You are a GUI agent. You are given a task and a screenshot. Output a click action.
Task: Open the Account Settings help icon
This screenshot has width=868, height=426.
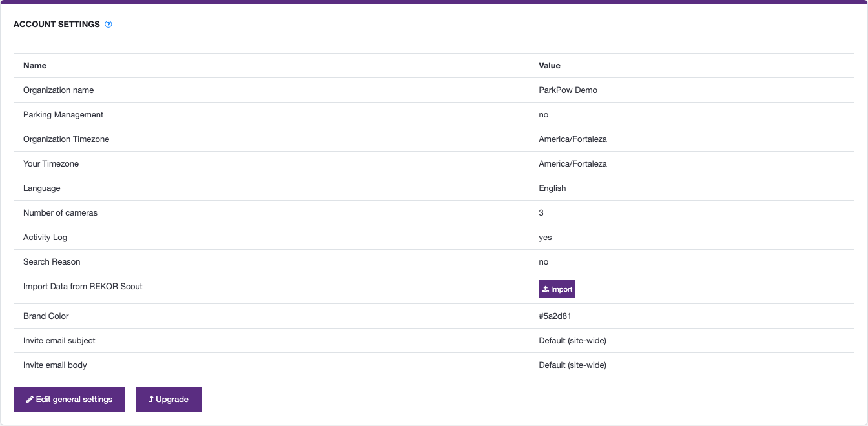pos(108,25)
